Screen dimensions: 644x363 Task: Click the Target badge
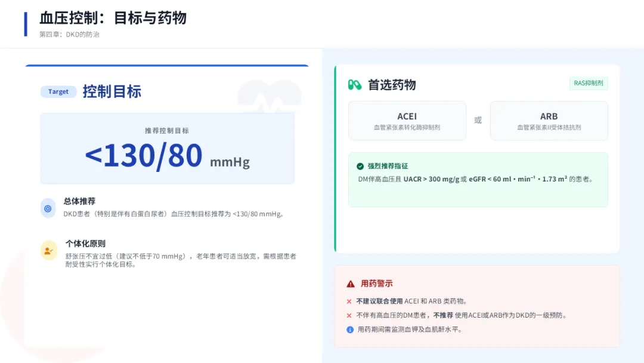tap(58, 92)
